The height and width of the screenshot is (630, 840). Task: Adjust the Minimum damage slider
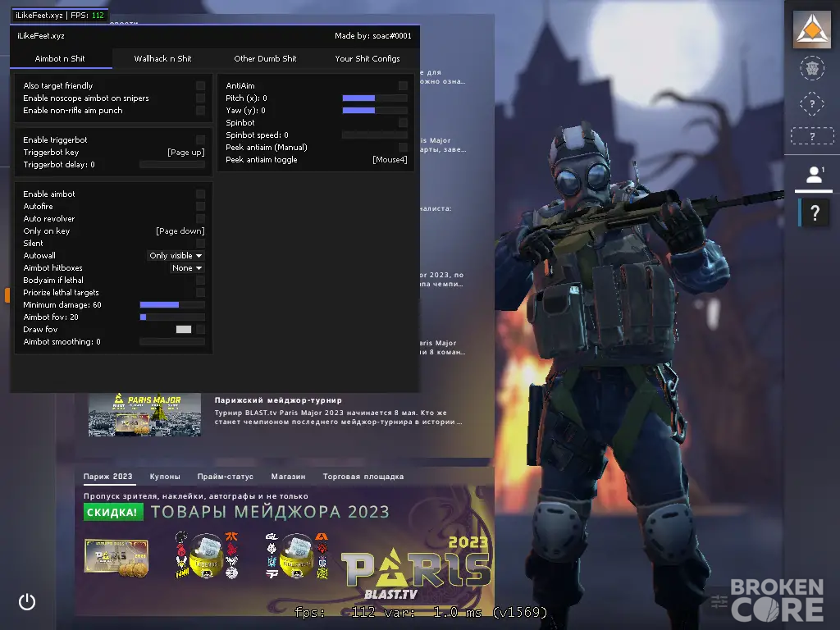pyautogui.click(x=172, y=305)
